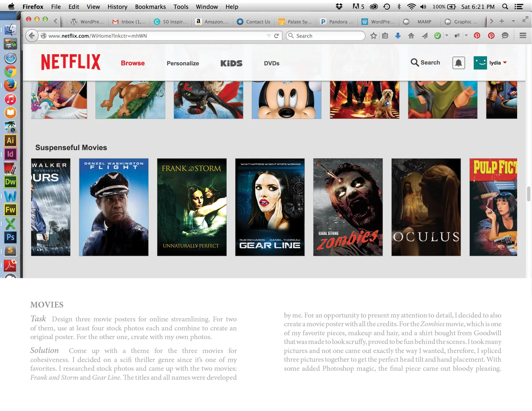The image size is (532, 411).
Task: Open iTunes from the dock
Action: point(10,99)
